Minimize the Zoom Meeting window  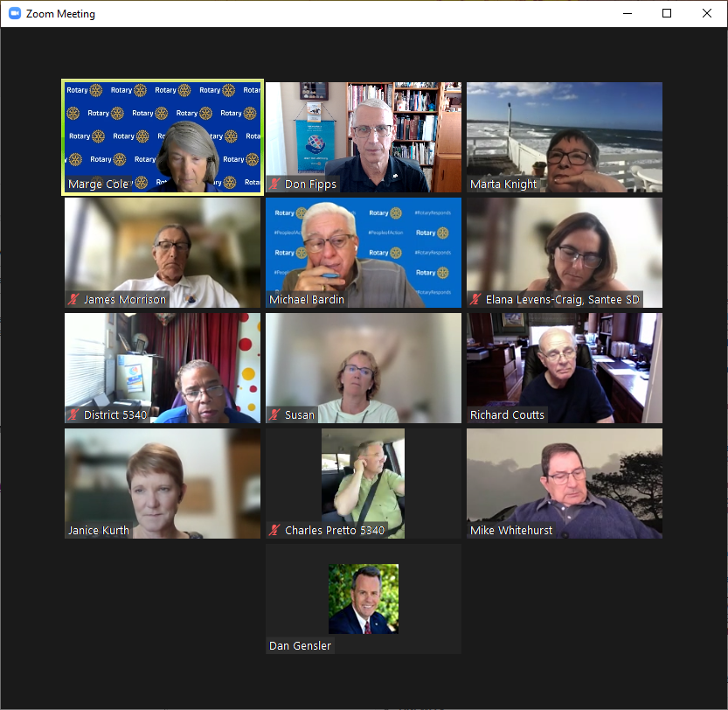[627, 13]
